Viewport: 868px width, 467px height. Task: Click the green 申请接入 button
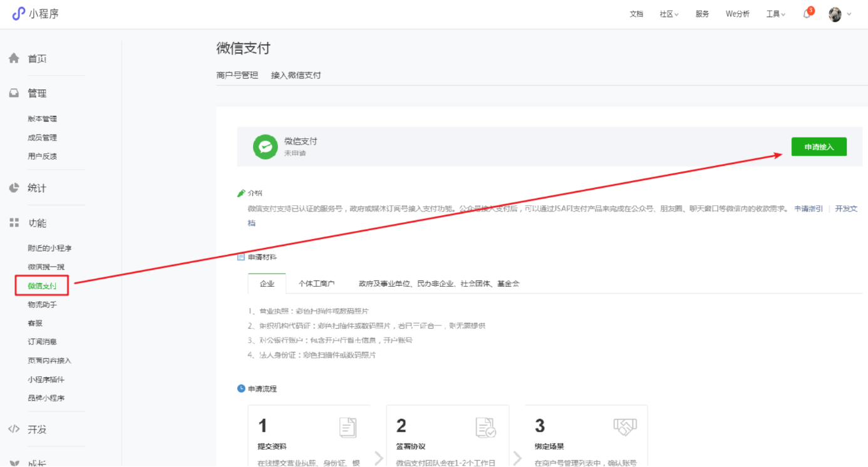pos(819,146)
